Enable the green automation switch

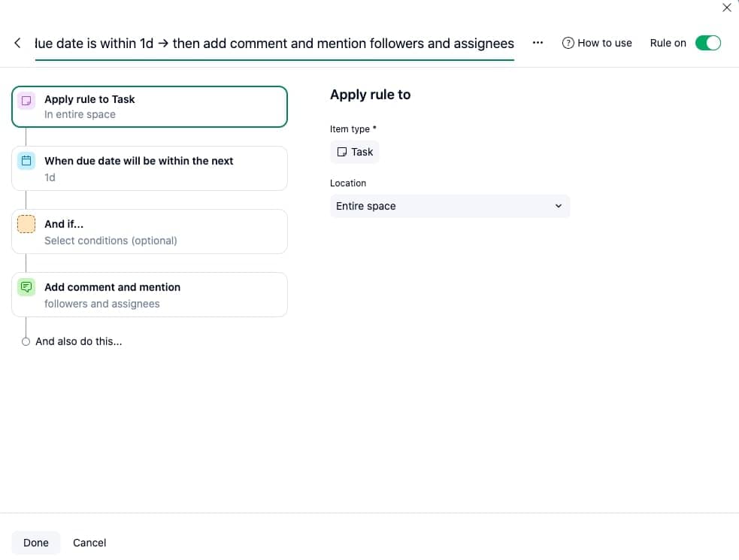coord(707,43)
